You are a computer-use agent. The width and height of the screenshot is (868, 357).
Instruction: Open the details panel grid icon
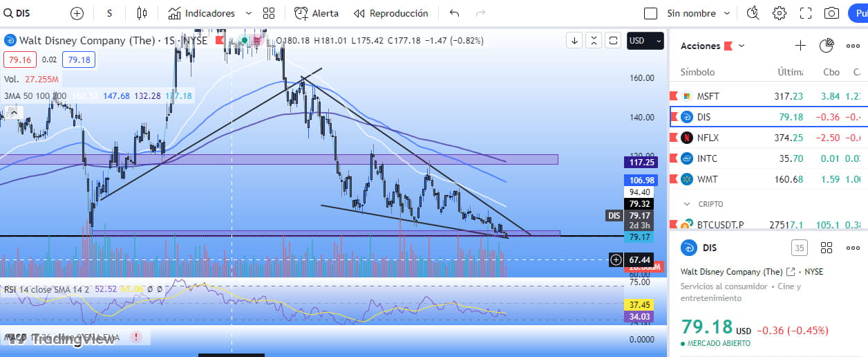pyautogui.click(x=826, y=248)
